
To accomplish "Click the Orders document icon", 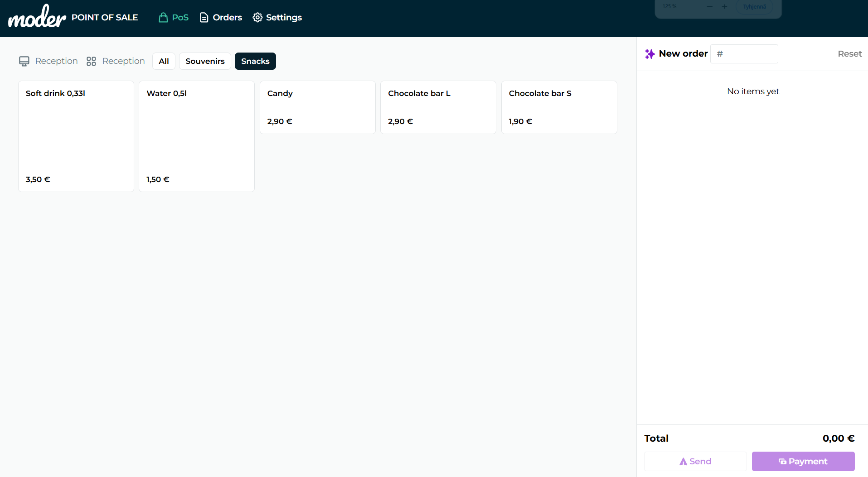I will (204, 17).
